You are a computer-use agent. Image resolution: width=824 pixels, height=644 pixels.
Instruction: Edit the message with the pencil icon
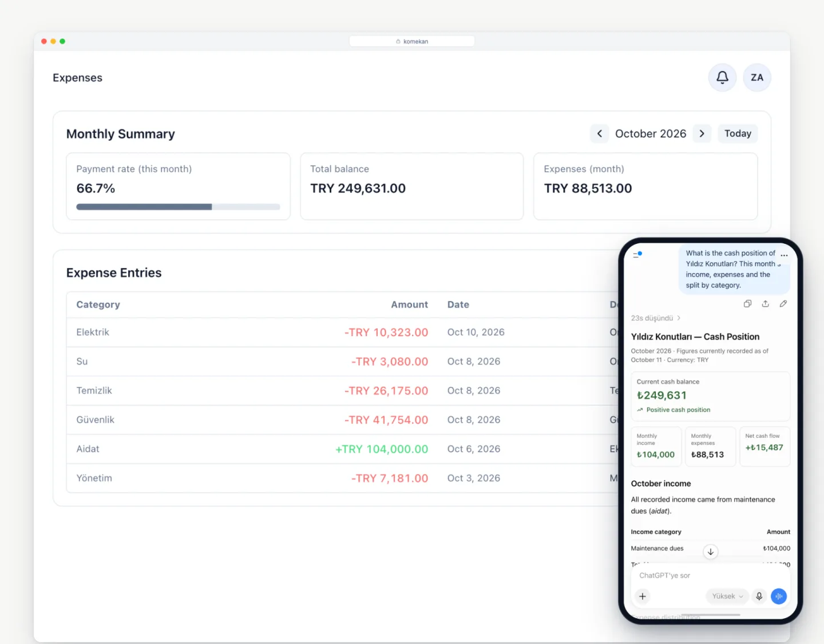click(783, 304)
